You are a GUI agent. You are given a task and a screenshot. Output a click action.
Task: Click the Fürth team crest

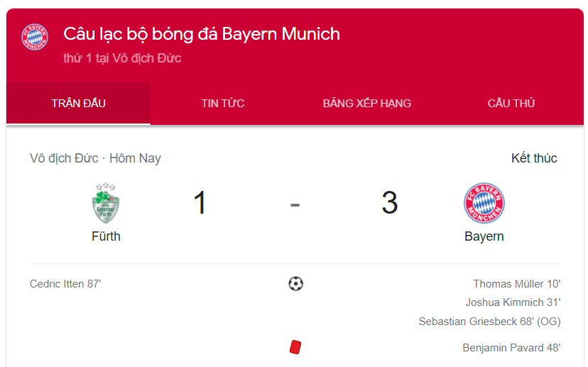pos(106,203)
